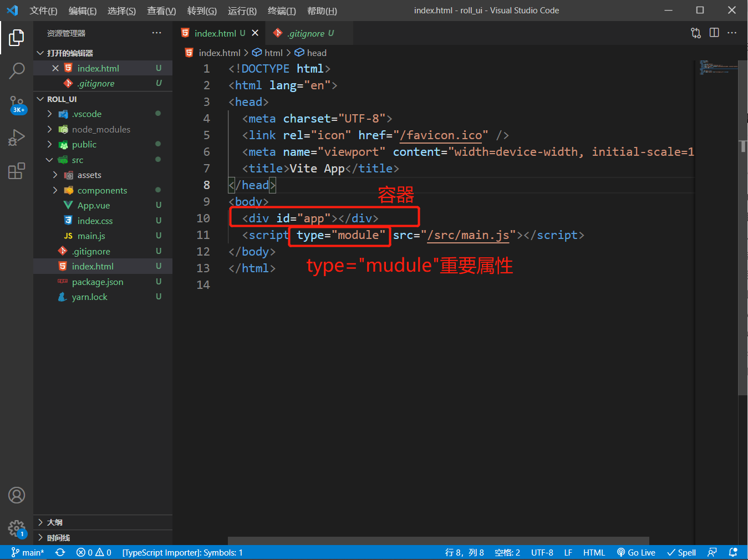Expand the assets folder
Viewport: 748px width, 560px height.
pyautogui.click(x=103, y=175)
